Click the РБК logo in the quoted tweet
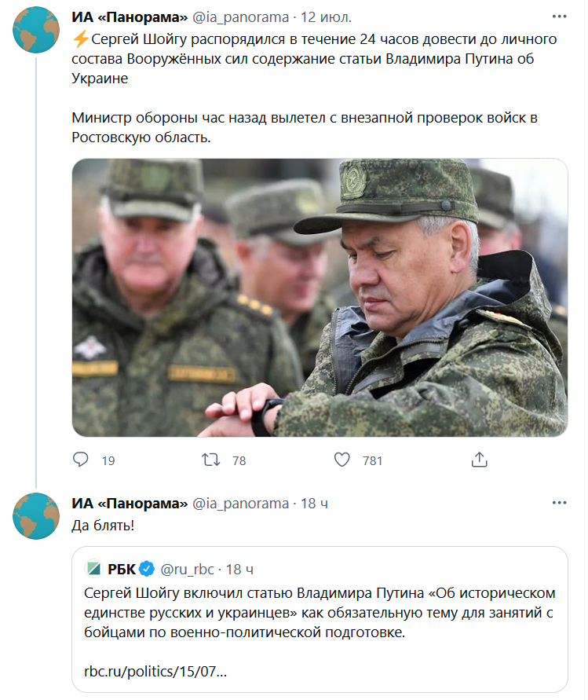Image resolution: width=588 pixels, height=700 pixels. (93, 568)
